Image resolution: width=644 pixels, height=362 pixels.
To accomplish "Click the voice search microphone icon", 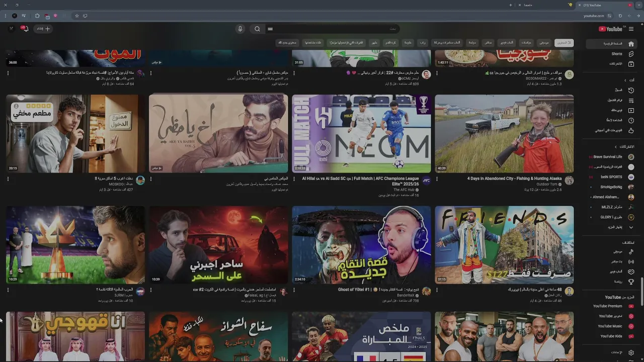I will [x=240, y=29].
